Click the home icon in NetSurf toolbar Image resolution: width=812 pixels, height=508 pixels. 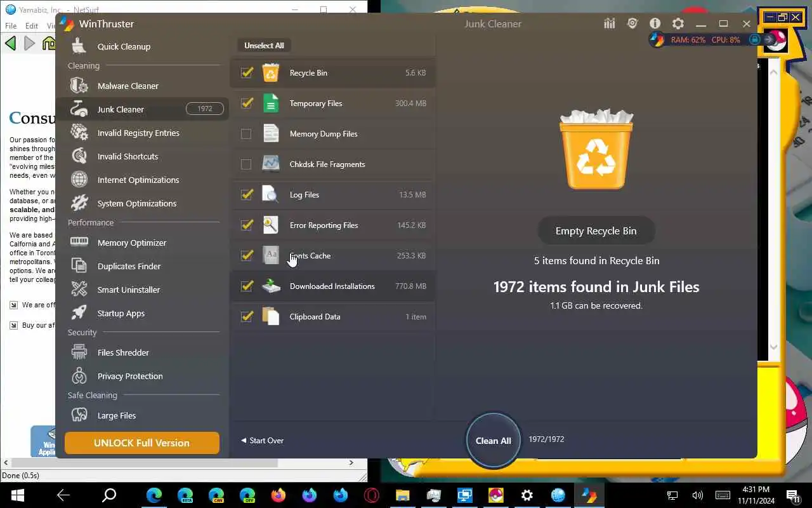tap(49, 43)
